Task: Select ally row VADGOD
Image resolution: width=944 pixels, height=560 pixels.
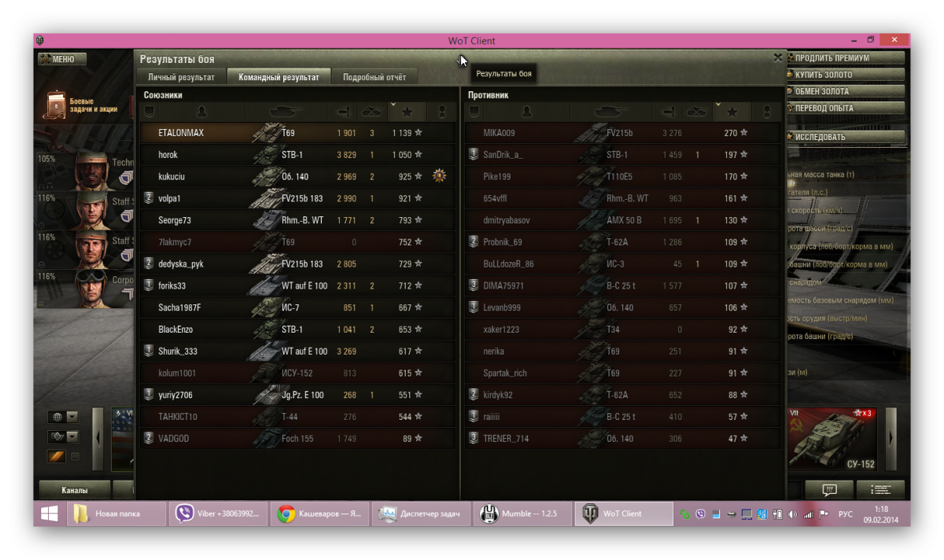Action: tap(298, 439)
